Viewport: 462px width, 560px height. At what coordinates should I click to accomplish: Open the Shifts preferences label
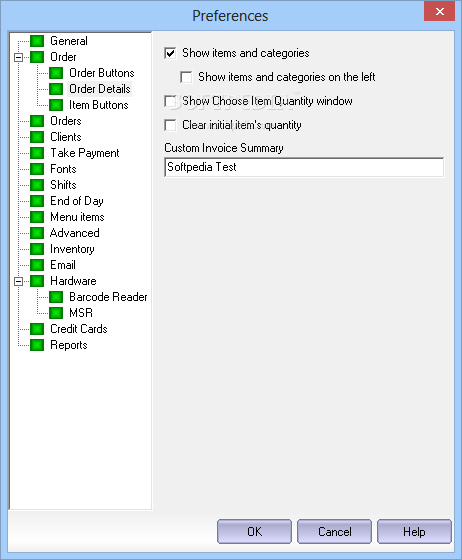coord(63,185)
